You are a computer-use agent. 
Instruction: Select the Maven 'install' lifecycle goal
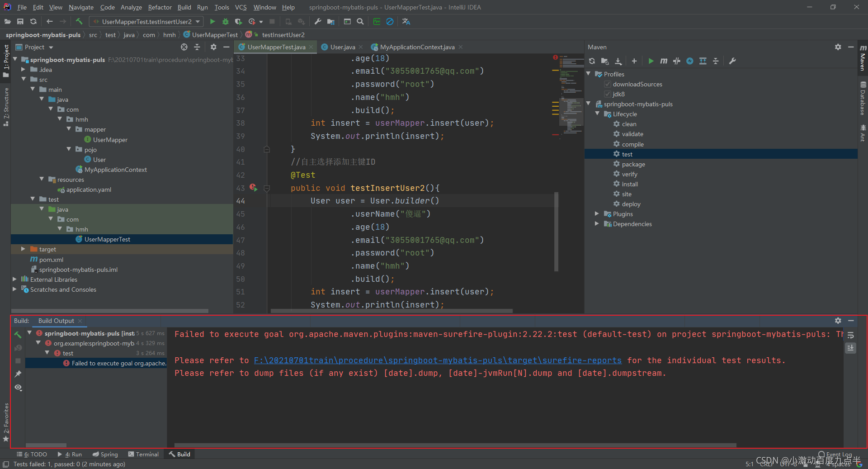630,184
